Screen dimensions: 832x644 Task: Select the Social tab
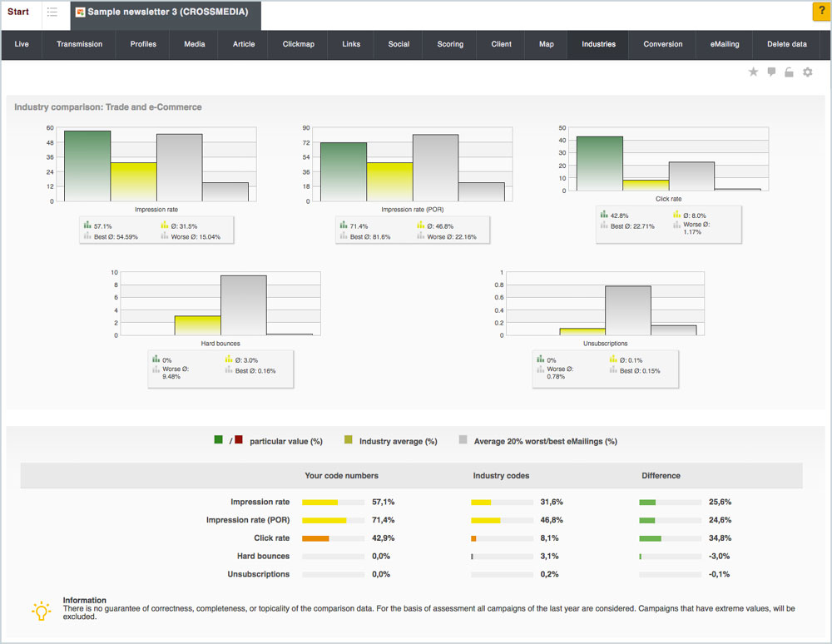pyautogui.click(x=399, y=44)
